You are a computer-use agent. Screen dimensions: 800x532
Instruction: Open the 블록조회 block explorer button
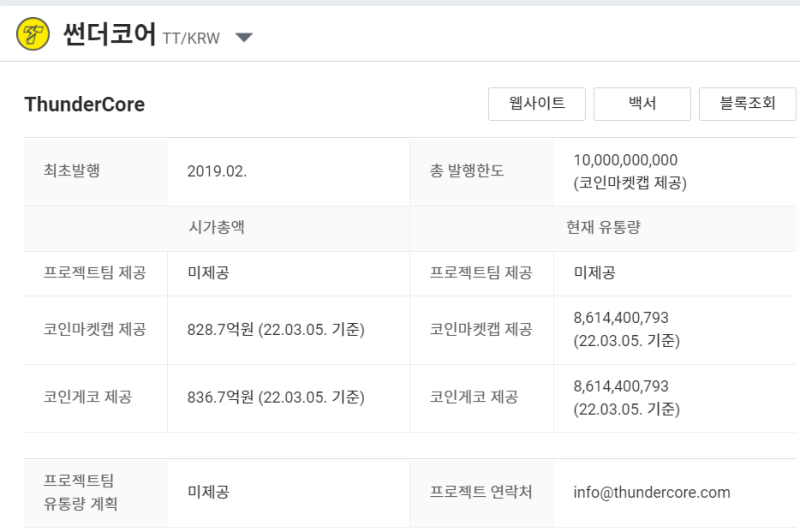(x=747, y=104)
